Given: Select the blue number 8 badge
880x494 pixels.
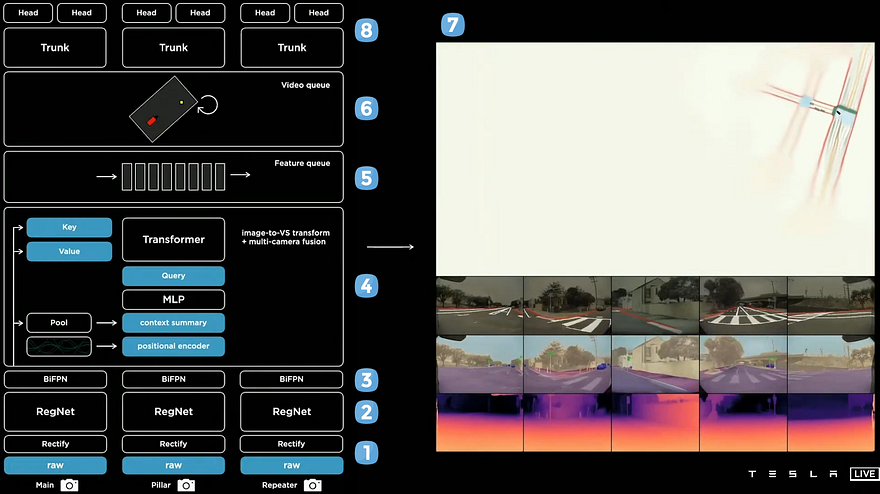Looking at the screenshot, I should click(366, 30).
